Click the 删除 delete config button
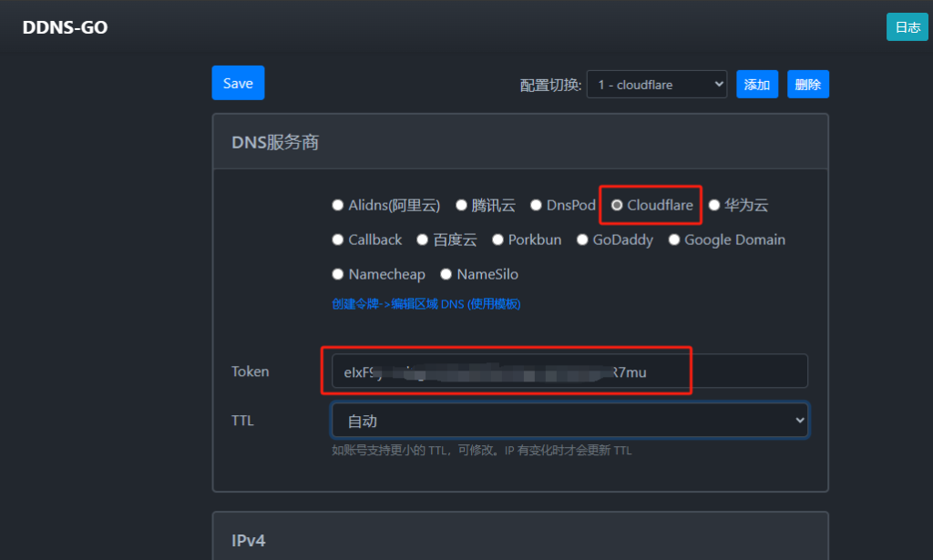The image size is (933, 560). [807, 85]
